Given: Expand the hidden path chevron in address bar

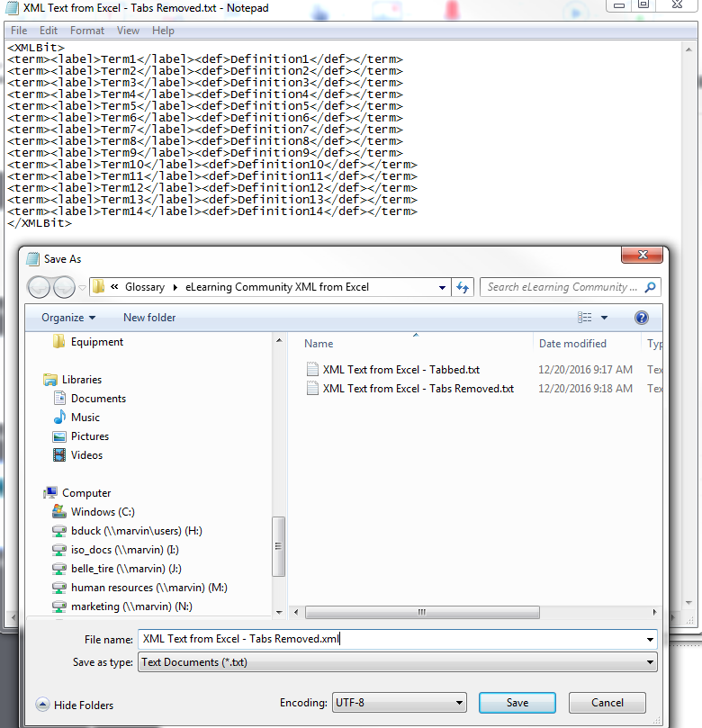Looking at the screenshot, I should pyautogui.click(x=114, y=287).
